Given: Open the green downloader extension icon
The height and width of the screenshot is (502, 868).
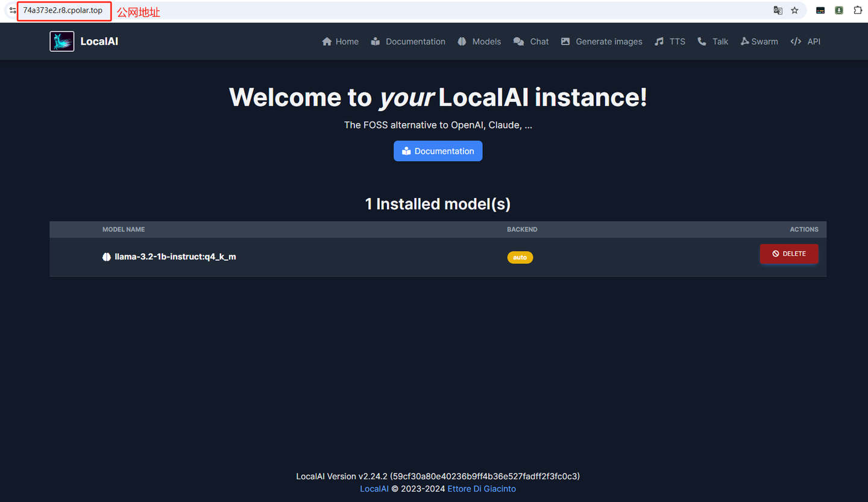Looking at the screenshot, I should 838,10.
